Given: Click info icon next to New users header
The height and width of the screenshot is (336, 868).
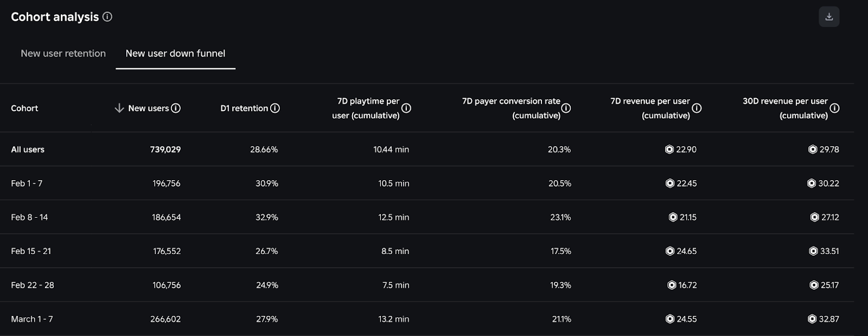Looking at the screenshot, I should tap(176, 108).
